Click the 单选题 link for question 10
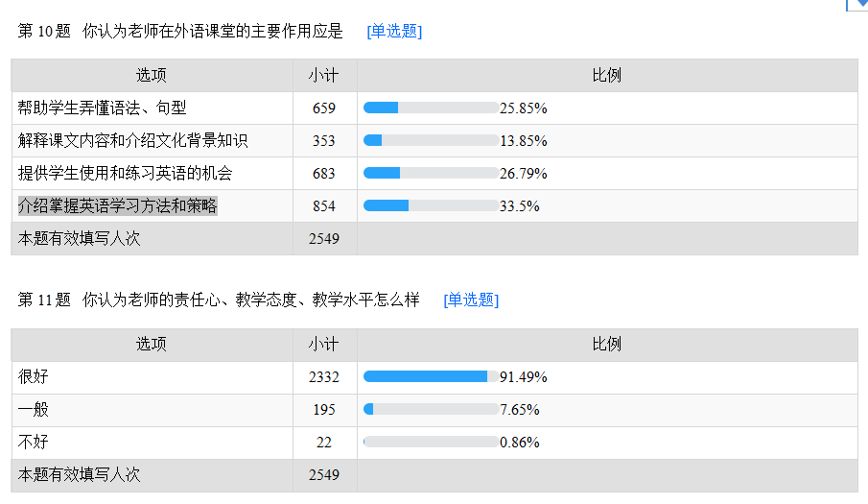868x504 pixels. click(394, 31)
